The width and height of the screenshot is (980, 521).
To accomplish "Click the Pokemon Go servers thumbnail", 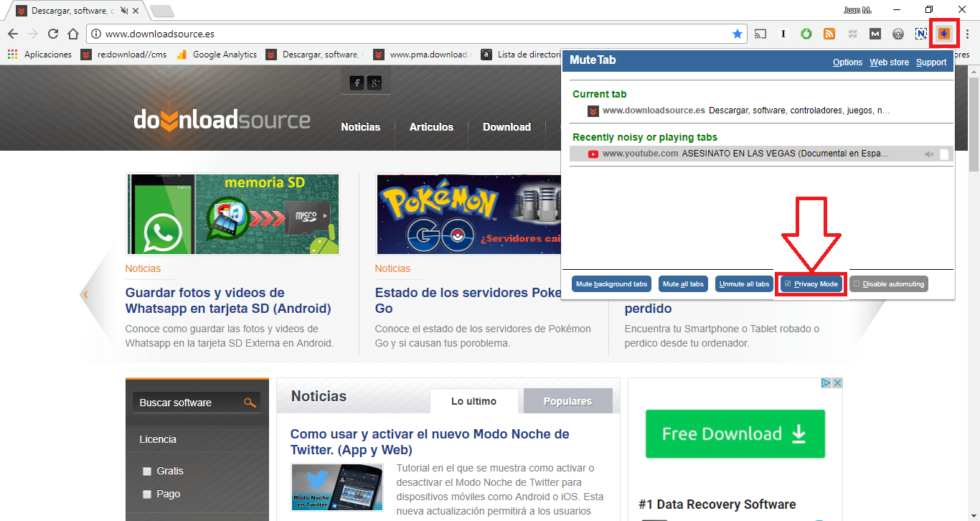I will tap(468, 214).
